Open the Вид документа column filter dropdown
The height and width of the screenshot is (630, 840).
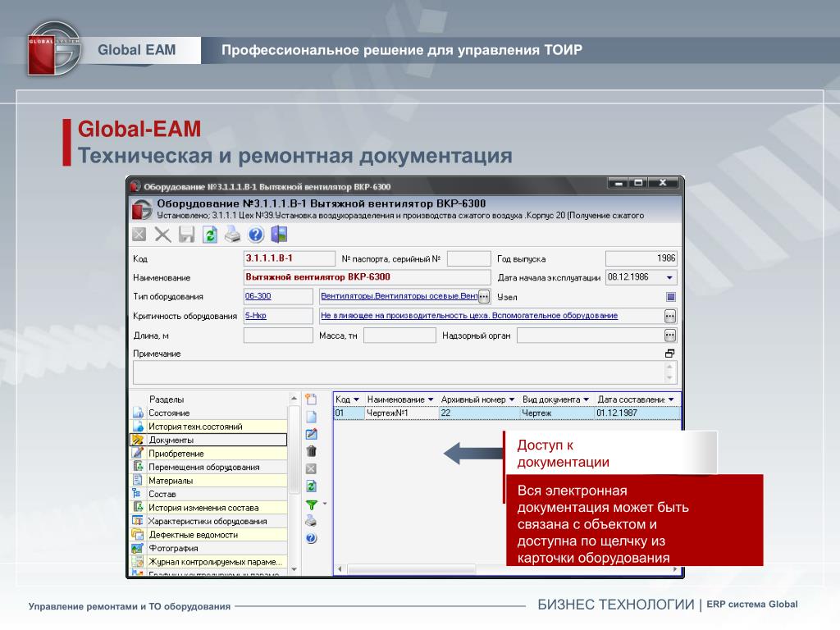pyautogui.click(x=586, y=399)
